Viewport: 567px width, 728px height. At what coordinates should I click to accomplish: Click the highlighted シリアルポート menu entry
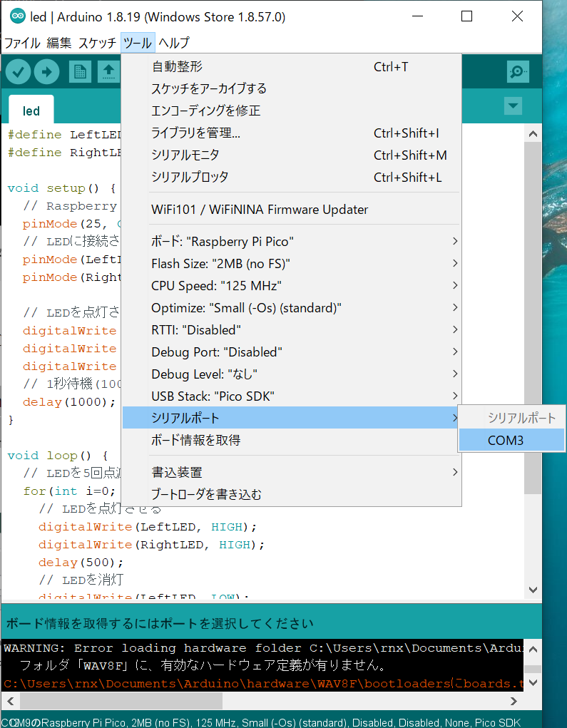292,418
